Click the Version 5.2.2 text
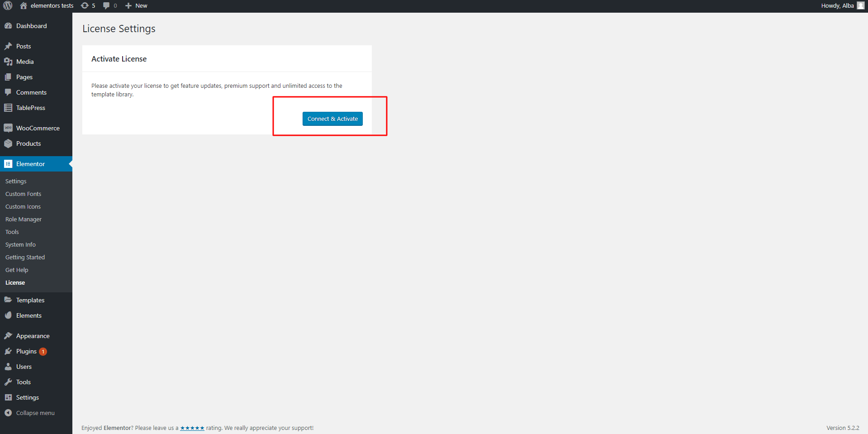Viewport: 868px width, 434px height. click(x=843, y=428)
